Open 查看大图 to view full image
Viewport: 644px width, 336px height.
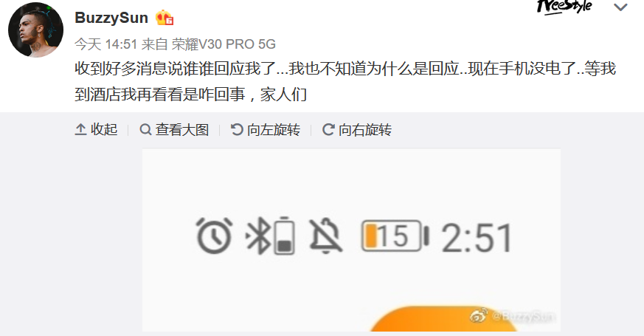(174, 129)
